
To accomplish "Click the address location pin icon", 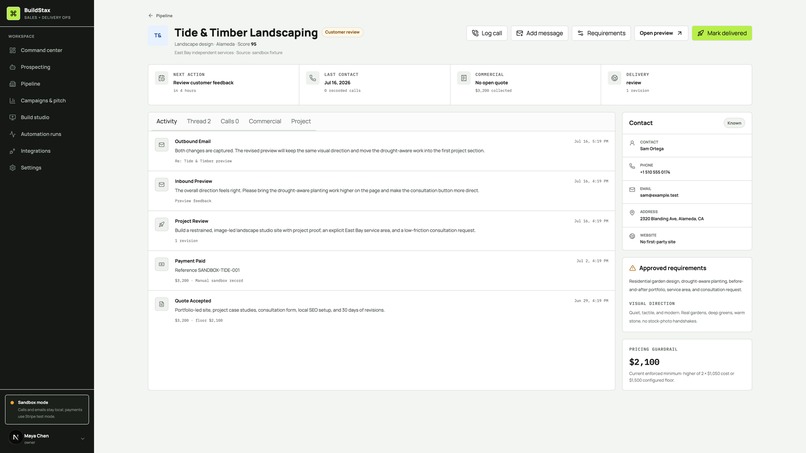I will point(632,213).
